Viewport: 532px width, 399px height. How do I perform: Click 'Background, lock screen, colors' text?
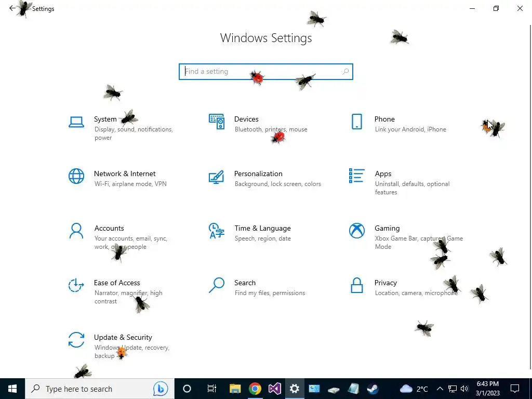tap(277, 184)
